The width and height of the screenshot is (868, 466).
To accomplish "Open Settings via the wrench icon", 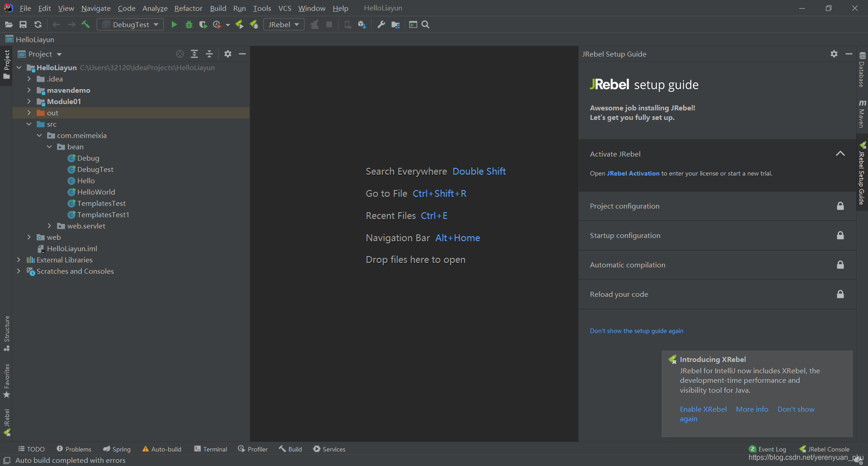I will pos(381,24).
